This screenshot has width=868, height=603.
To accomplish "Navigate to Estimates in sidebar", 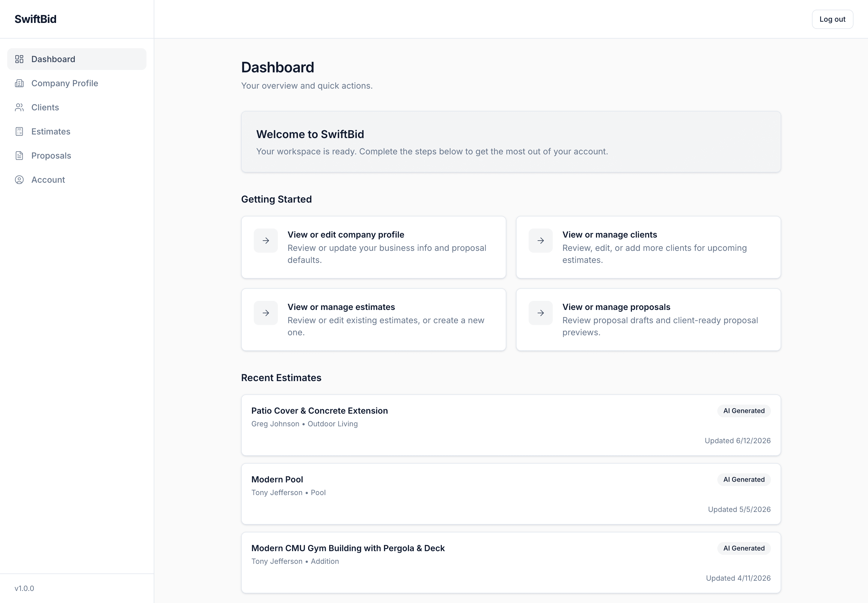I will pos(77,131).
